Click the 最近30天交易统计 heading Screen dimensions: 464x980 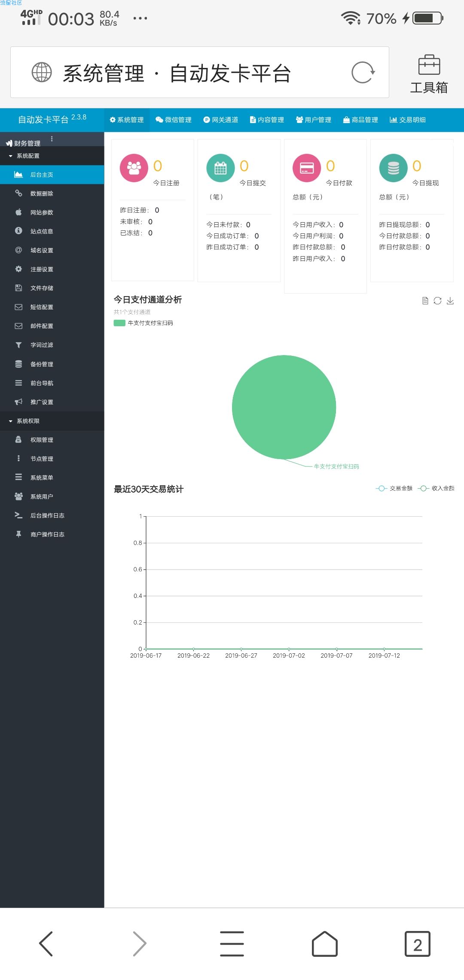pos(149,489)
